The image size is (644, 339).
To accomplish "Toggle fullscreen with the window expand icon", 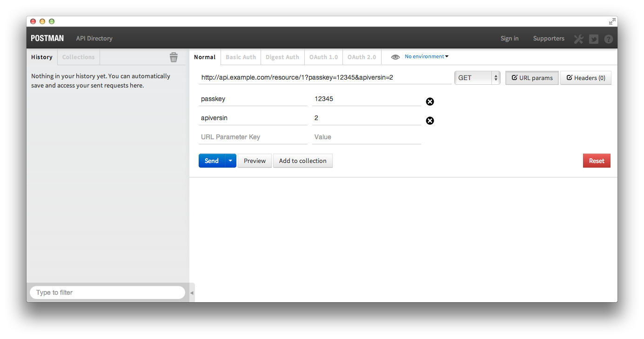I will pos(612,21).
